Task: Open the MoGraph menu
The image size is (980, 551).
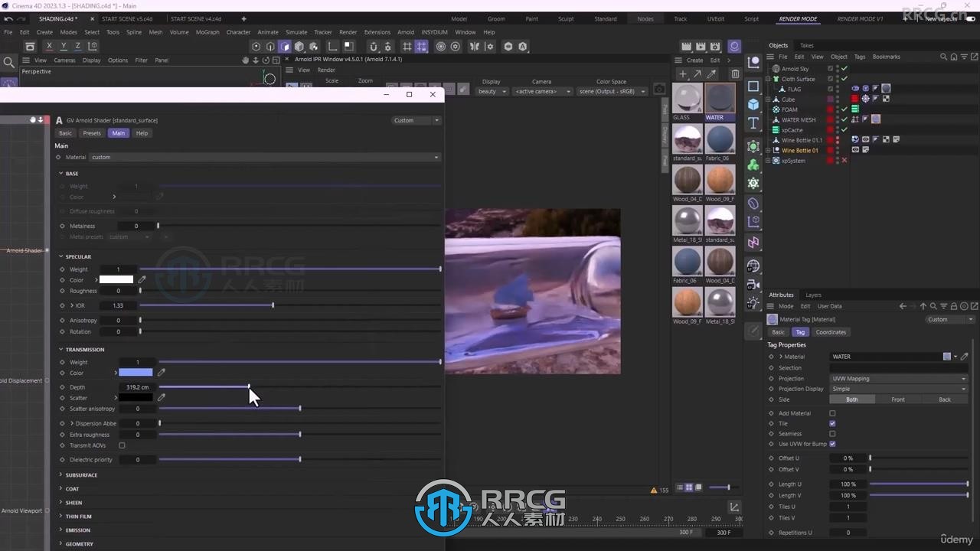Action: (x=207, y=32)
